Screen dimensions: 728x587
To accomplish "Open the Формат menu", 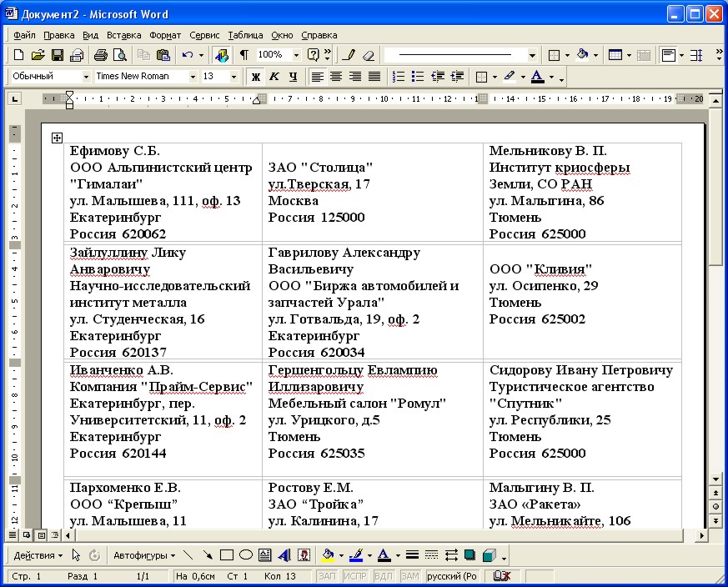I will pyautogui.click(x=165, y=35).
